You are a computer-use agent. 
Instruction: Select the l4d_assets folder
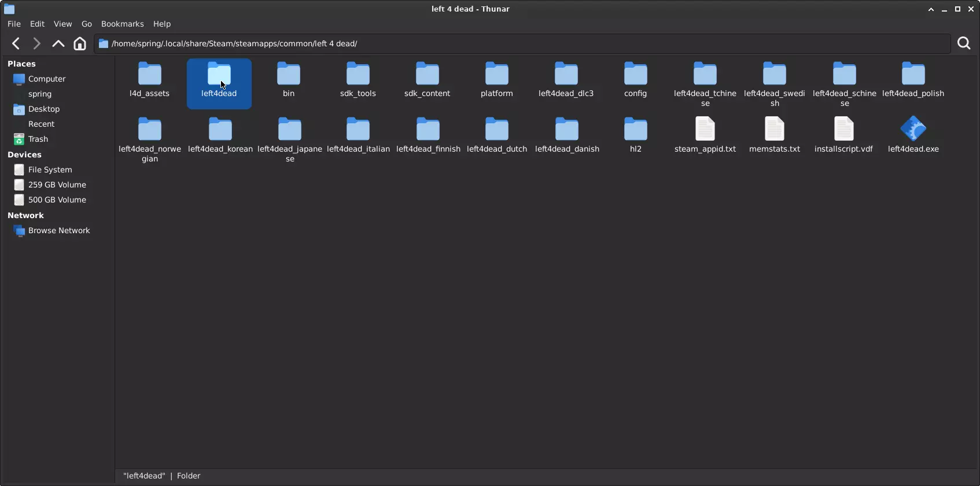(x=150, y=80)
